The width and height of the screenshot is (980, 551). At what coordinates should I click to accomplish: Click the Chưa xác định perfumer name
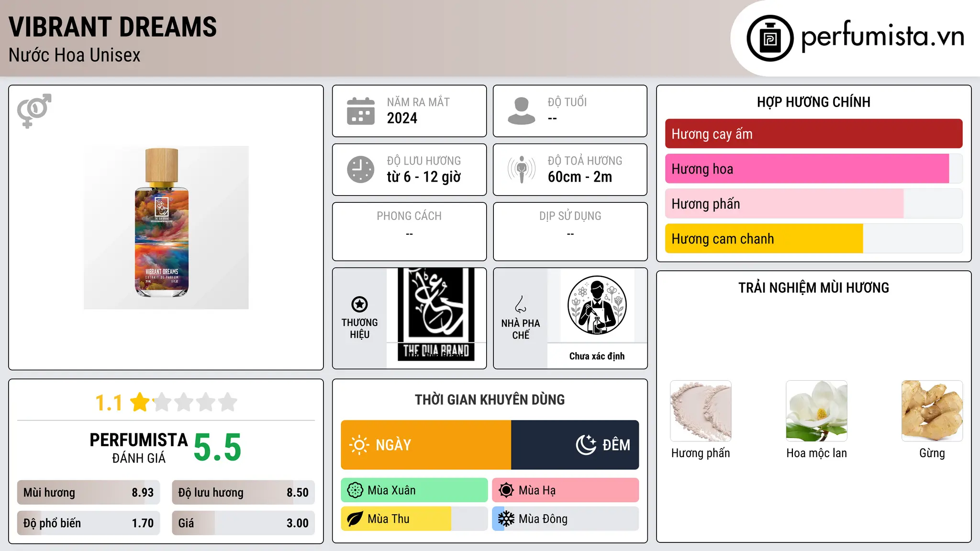click(x=597, y=356)
